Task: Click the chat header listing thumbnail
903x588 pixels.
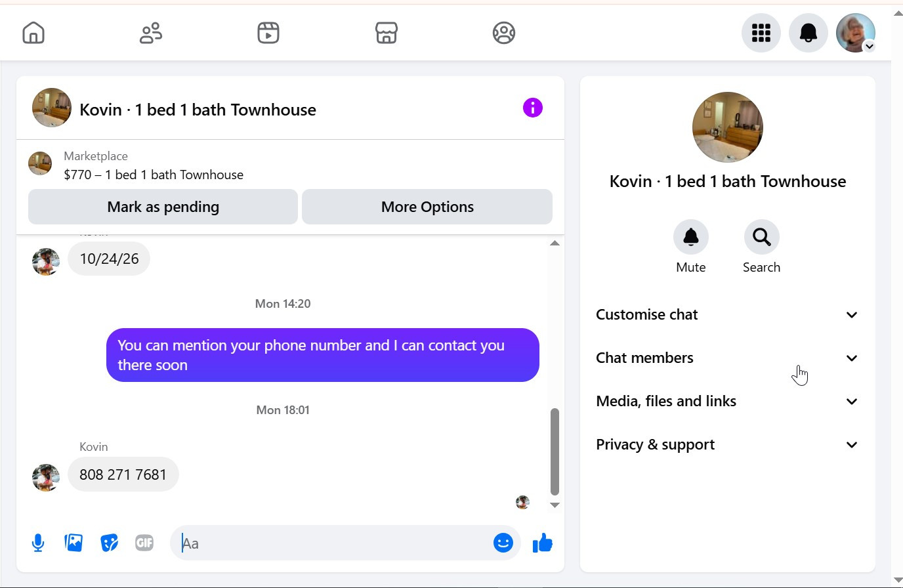Action: tap(52, 108)
